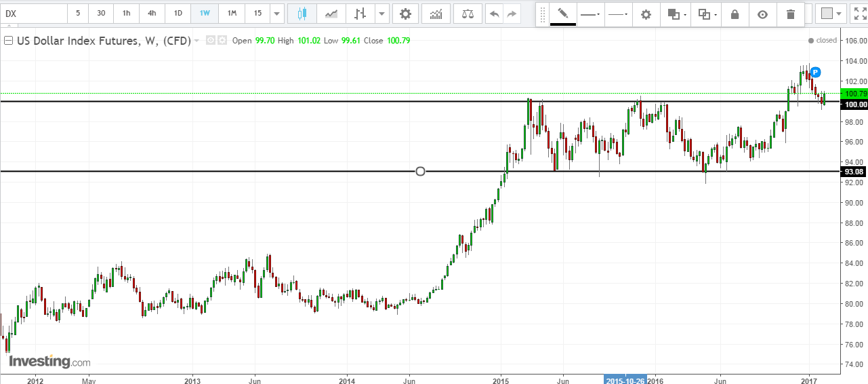Image resolution: width=868 pixels, height=384 pixels.
Task: Open the bring-to-front order dropdown
Action: pyautogui.click(x=676, y=14)
